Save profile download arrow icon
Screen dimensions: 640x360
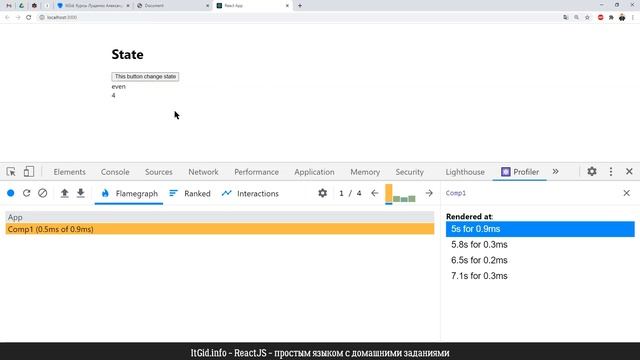click(x=81, y=193)
